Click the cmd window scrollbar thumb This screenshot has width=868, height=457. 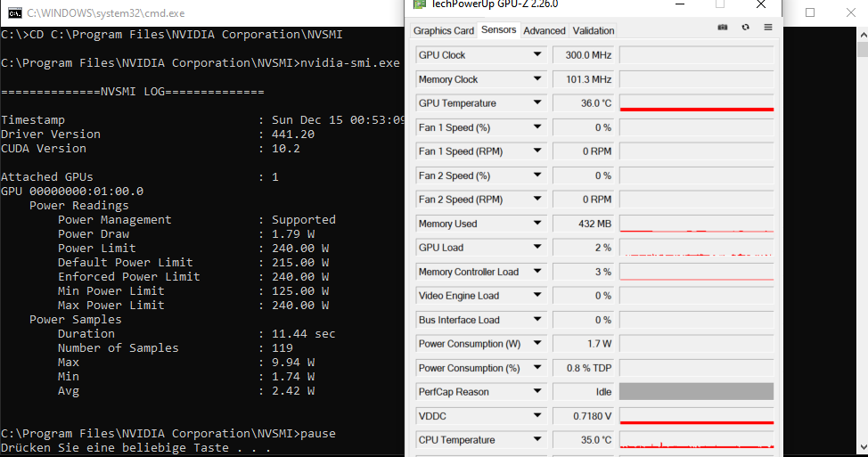(863, 49)
